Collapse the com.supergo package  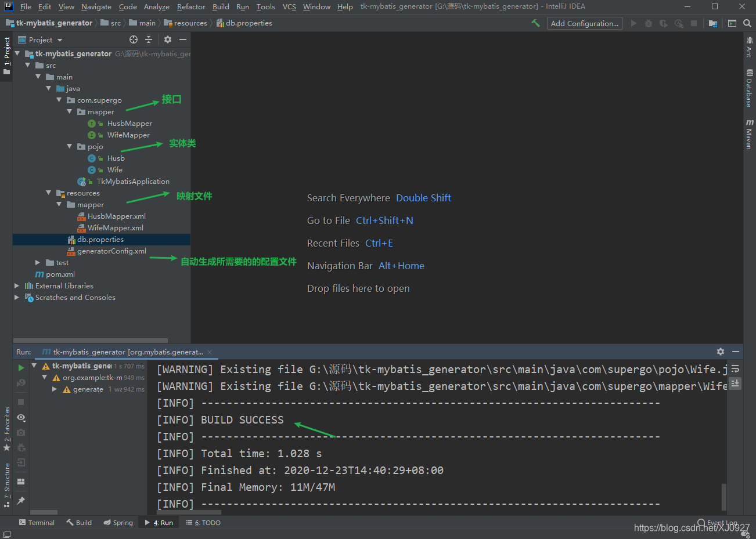coord(59,100)
